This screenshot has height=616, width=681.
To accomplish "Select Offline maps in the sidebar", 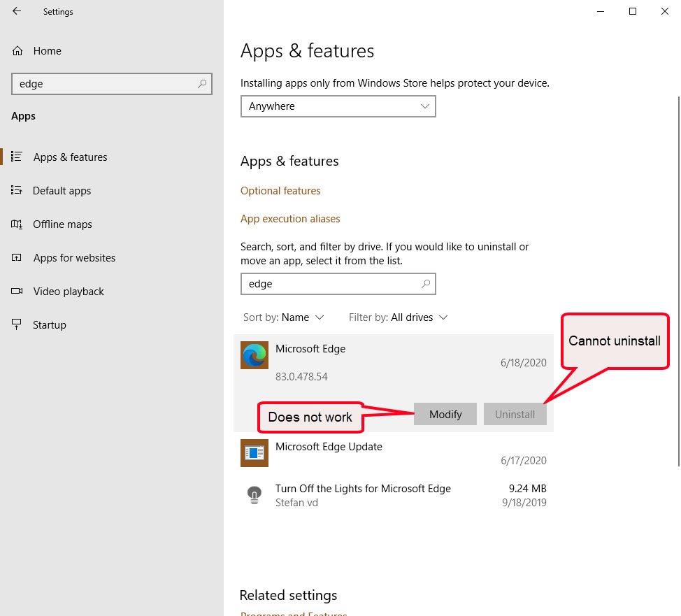I will pyautogui.click(x=62, y=224).
